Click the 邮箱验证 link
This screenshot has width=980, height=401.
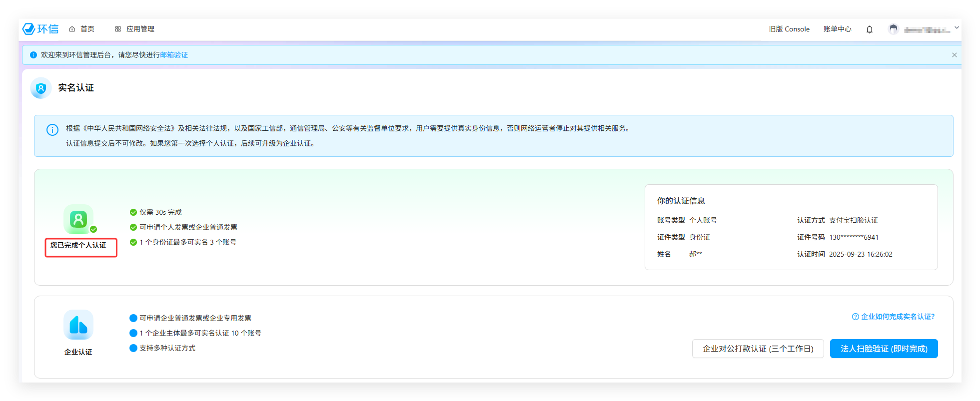(174, 55)
